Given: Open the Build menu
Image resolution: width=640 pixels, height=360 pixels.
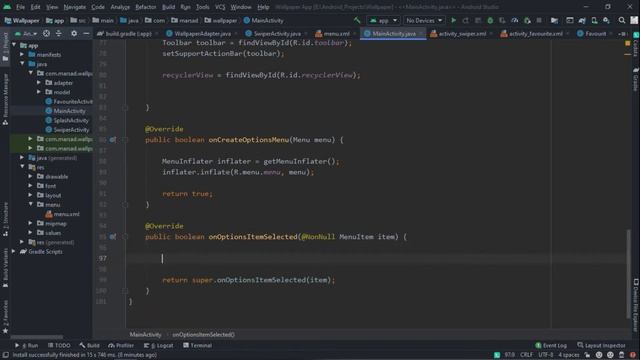Looking at the screenshot, I should [169, 7].
